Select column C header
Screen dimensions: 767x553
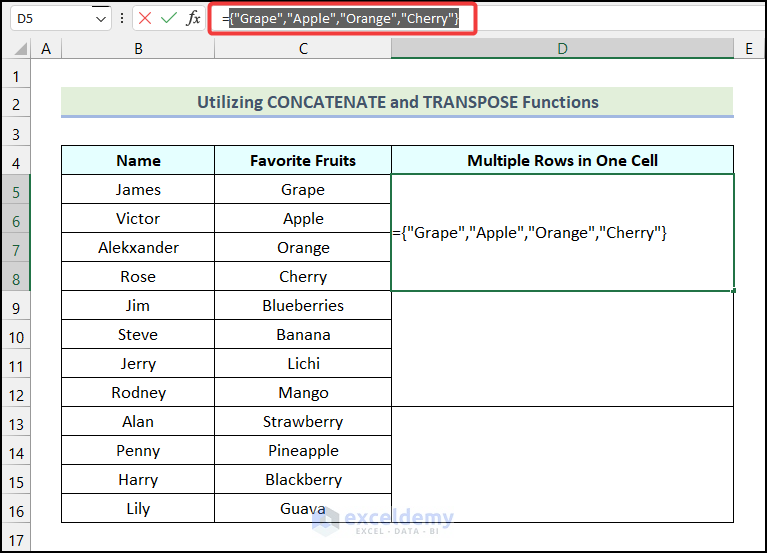[303, 49]
